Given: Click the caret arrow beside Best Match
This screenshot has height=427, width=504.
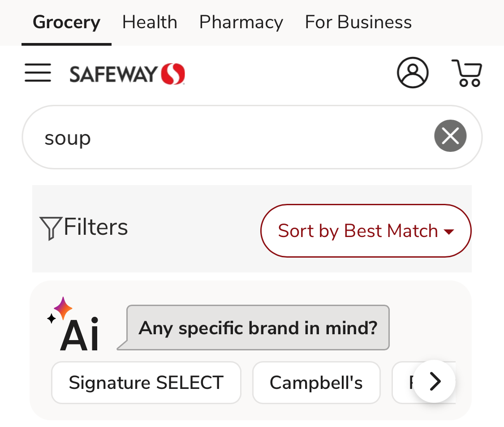Looking at the screenshot, I should point(448,232).
